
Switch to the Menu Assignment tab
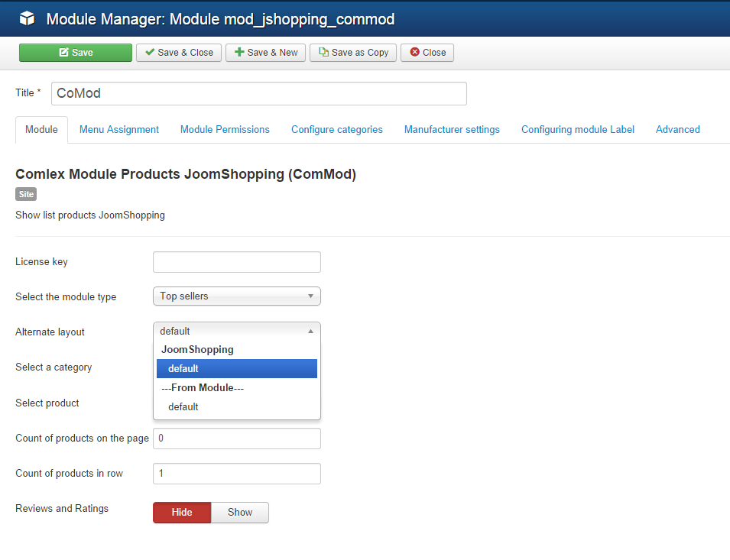point(119,130)
